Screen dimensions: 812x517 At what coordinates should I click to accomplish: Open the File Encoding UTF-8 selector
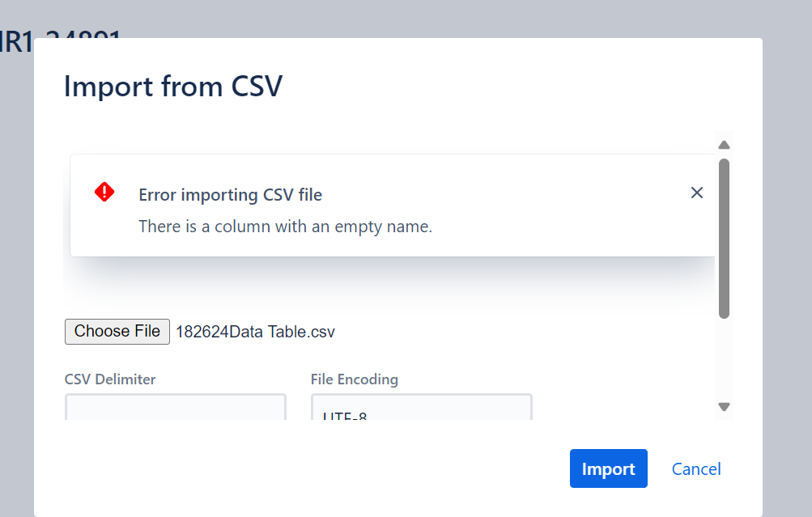click(x=422, y=407)
